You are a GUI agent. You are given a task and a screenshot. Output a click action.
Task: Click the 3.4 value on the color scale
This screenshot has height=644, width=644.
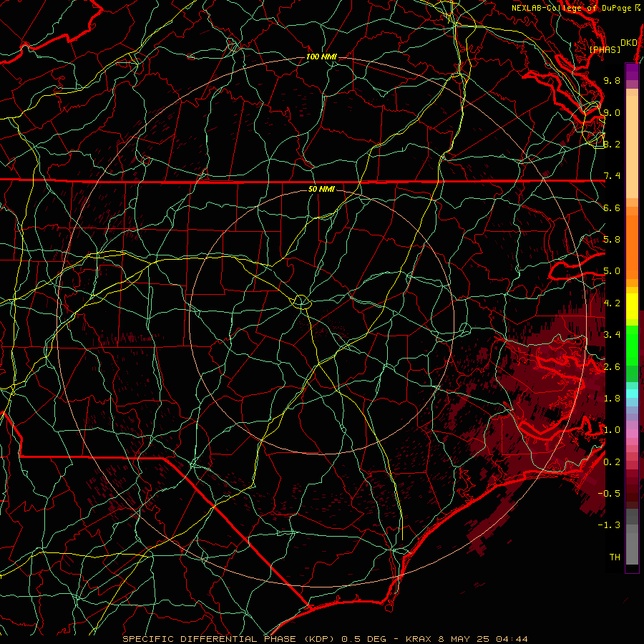click(x=612, y=334)
